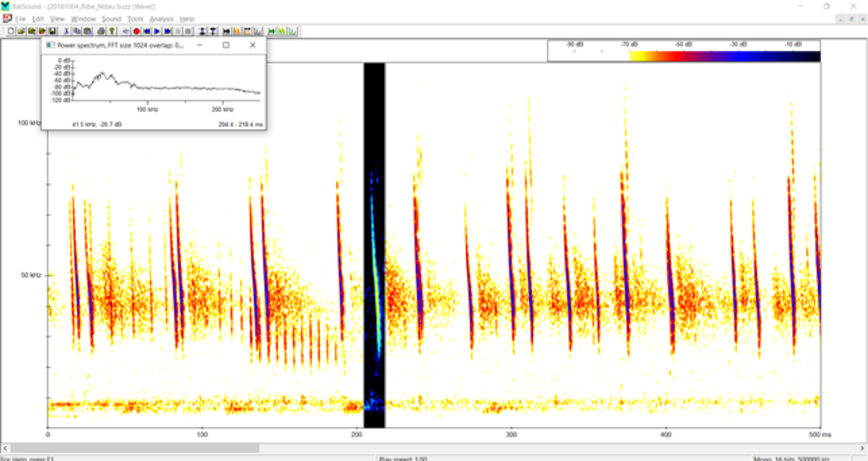Open the Sound menu
The height and width of the screenshot is (461, 868).
(111, 19)
